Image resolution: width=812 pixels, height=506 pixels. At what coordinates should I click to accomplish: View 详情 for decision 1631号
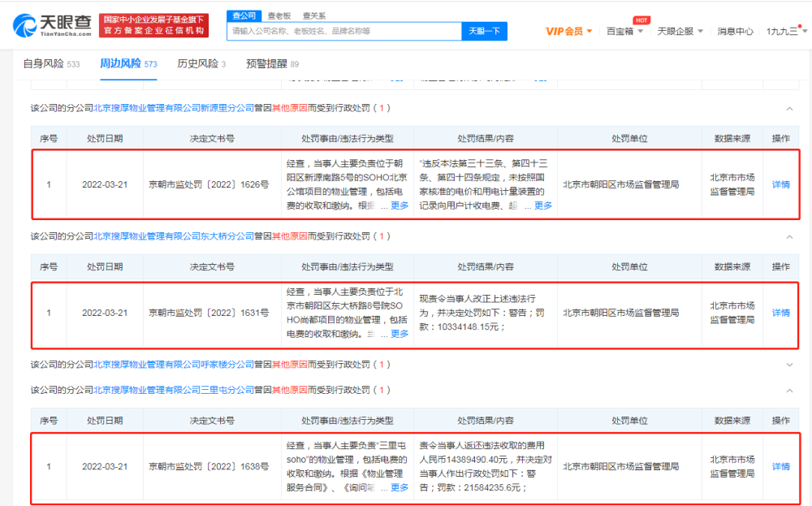pos(780,313)
